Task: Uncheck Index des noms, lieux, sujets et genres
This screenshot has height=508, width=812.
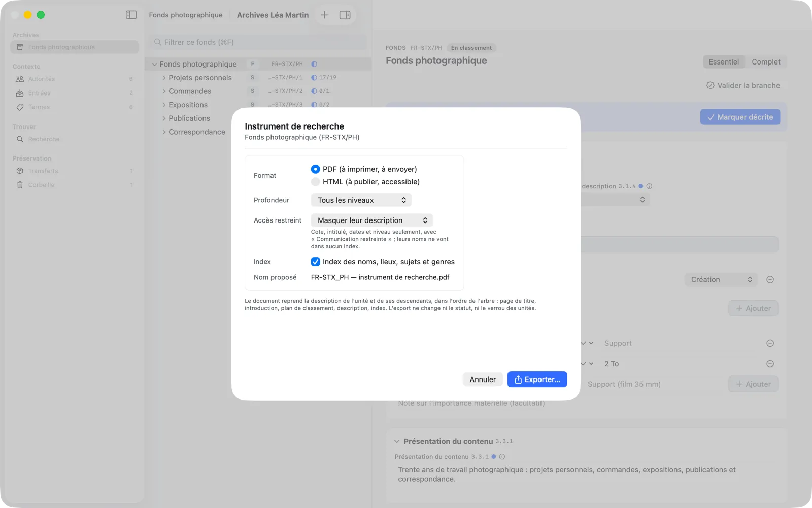Action: point(315,262)
